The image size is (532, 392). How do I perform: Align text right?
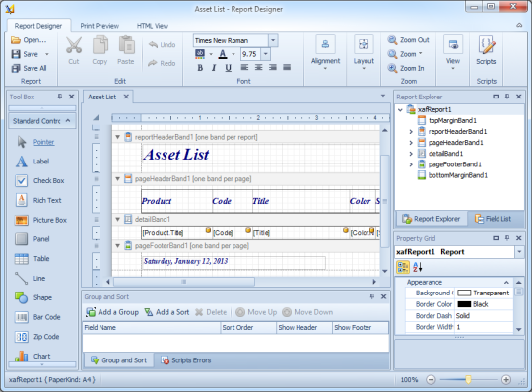point(273,68)
